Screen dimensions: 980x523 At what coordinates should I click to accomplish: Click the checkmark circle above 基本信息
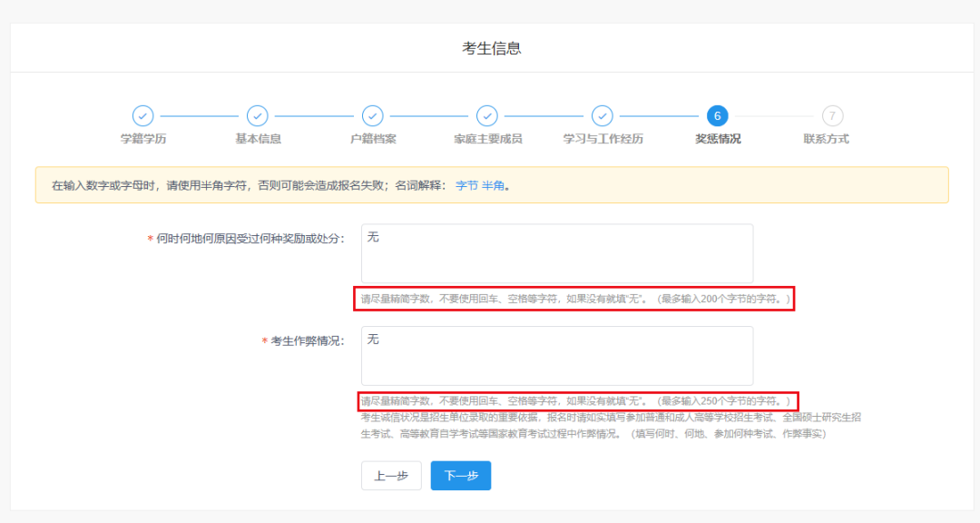coord(258,116)
